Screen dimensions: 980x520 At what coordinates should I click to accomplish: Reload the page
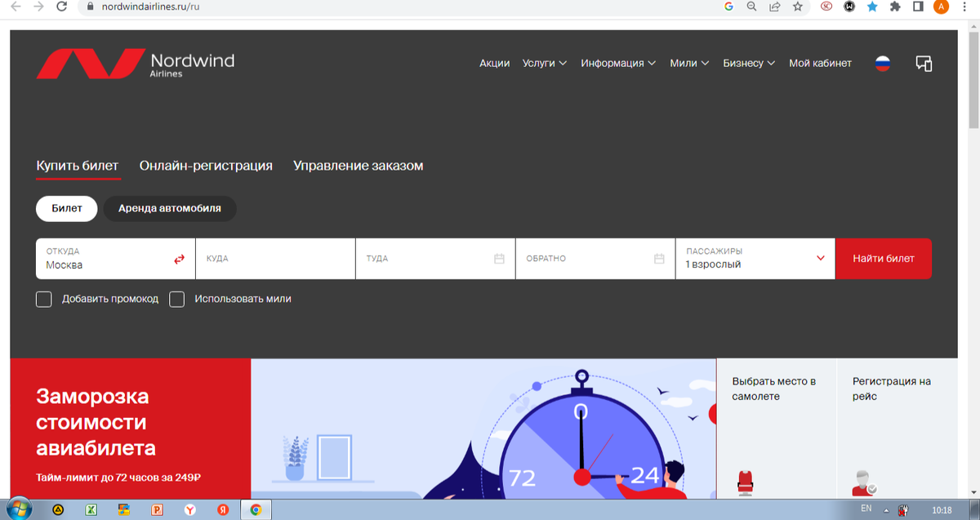click(62, 7)
